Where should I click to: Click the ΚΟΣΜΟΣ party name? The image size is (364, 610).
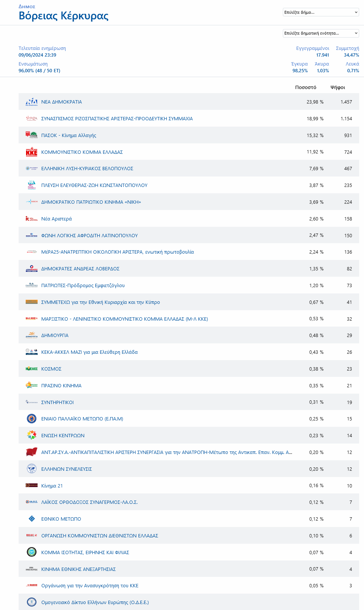coord(51,369)
